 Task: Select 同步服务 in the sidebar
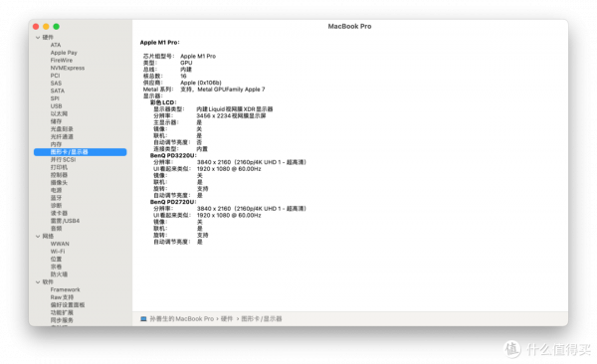click(62, 320)
